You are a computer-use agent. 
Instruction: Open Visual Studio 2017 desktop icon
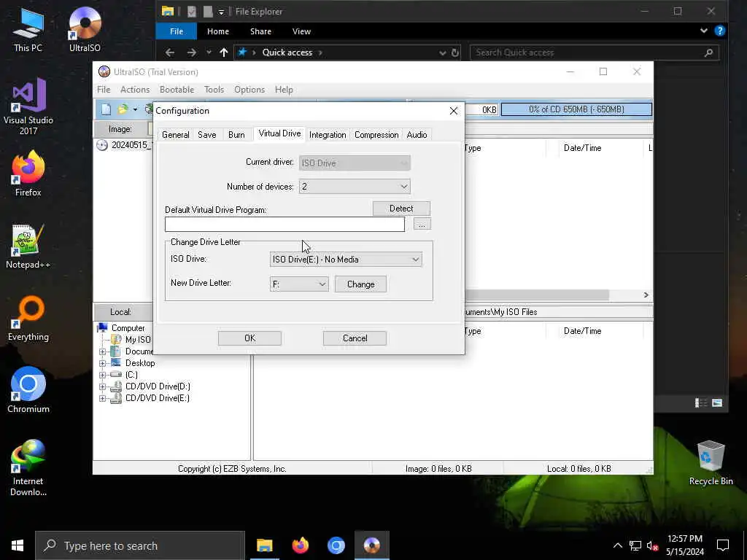point(28,106)
